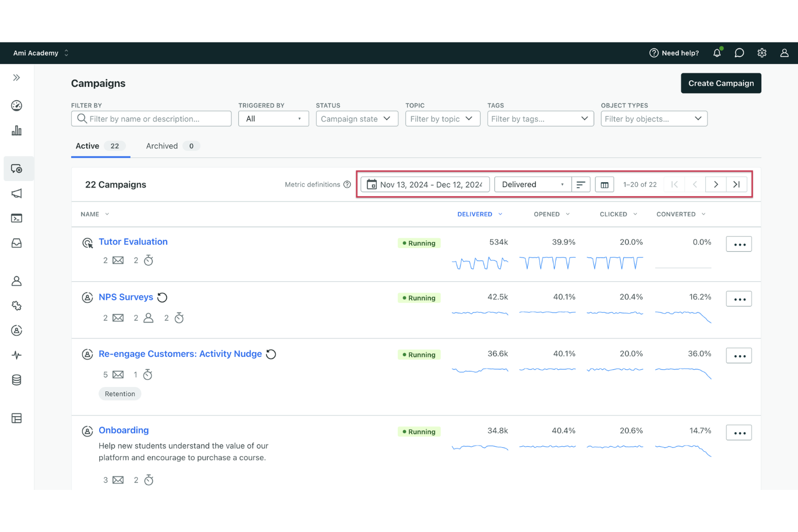The image size is (798, 532).
Task: Open the Onboarding campaign
Action: 123,430
